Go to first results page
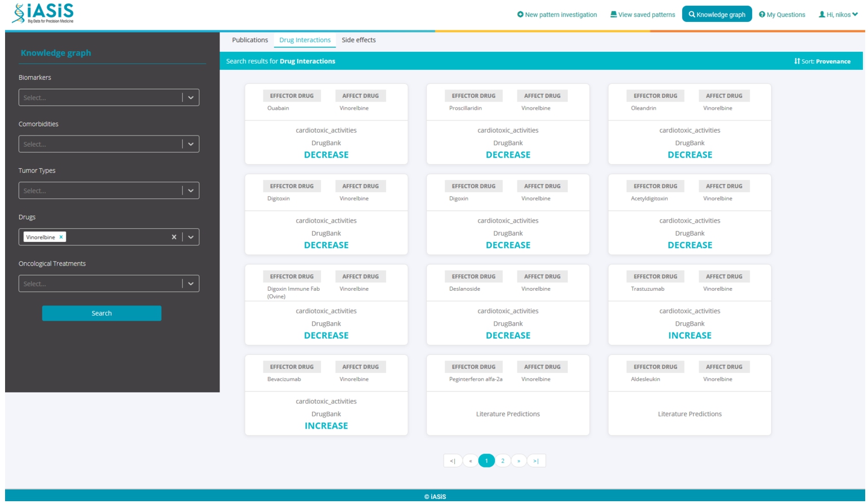868x504 pixels. (x=453, y=461)
